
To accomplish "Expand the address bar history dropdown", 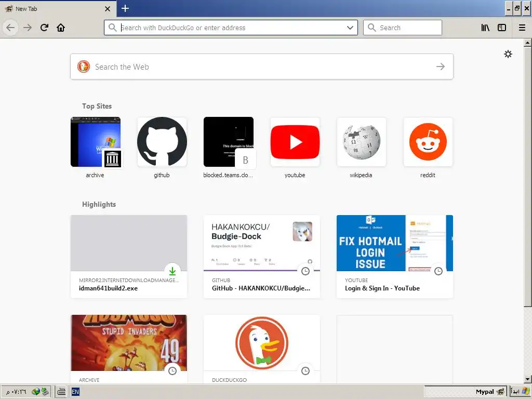I will [x=350, y=28].
